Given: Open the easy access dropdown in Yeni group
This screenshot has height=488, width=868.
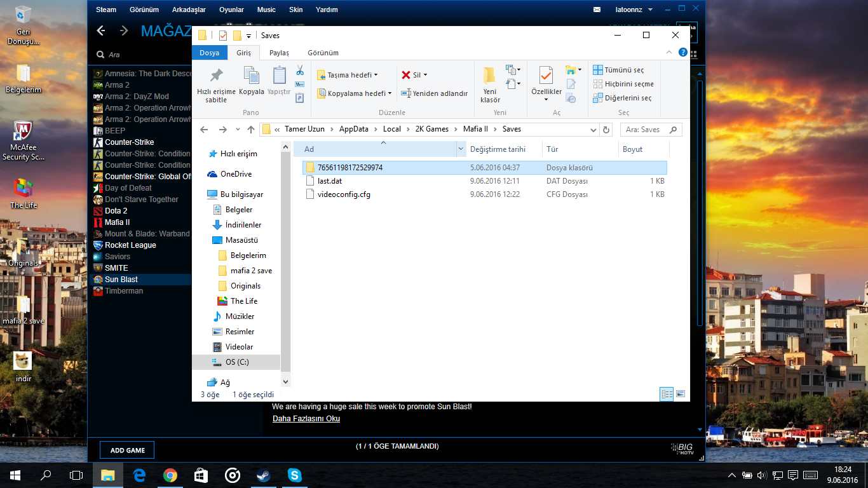Looking at the screenshot, I should point(513,83).
